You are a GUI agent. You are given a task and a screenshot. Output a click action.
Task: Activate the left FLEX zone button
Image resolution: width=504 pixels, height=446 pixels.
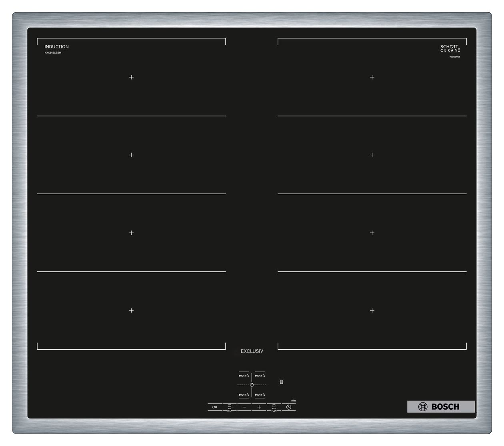tap(230, 408)
